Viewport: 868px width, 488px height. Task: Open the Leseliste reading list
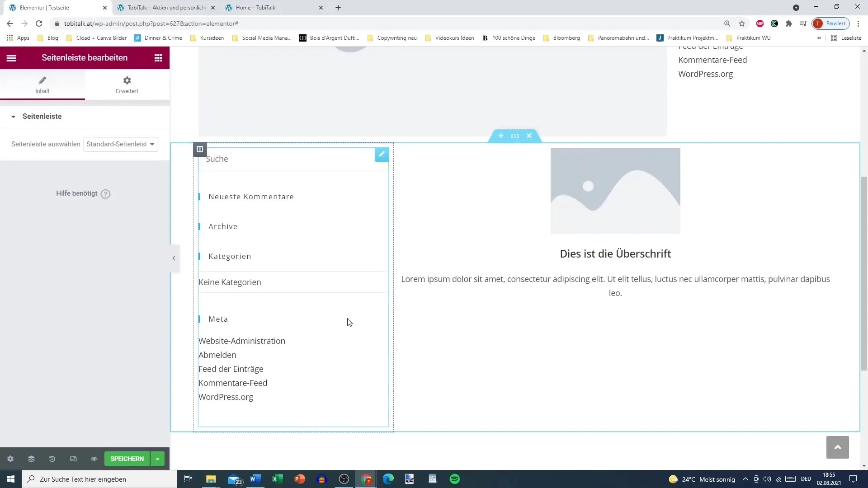point(846,38)
